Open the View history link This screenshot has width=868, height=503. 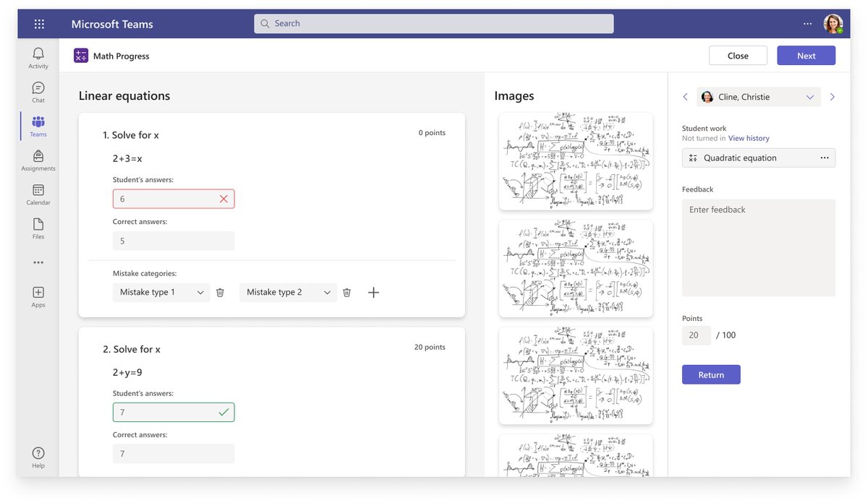(749, 138)
